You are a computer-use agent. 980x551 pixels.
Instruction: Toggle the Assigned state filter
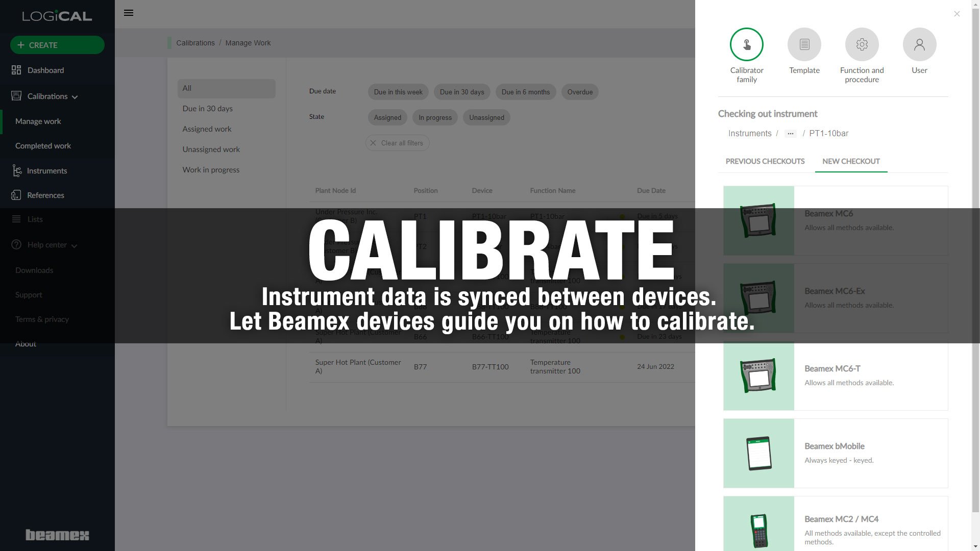click(x=387, y=117)
